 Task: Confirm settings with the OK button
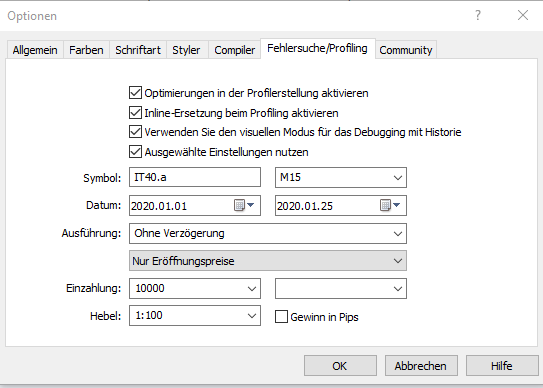click(340, 366)
